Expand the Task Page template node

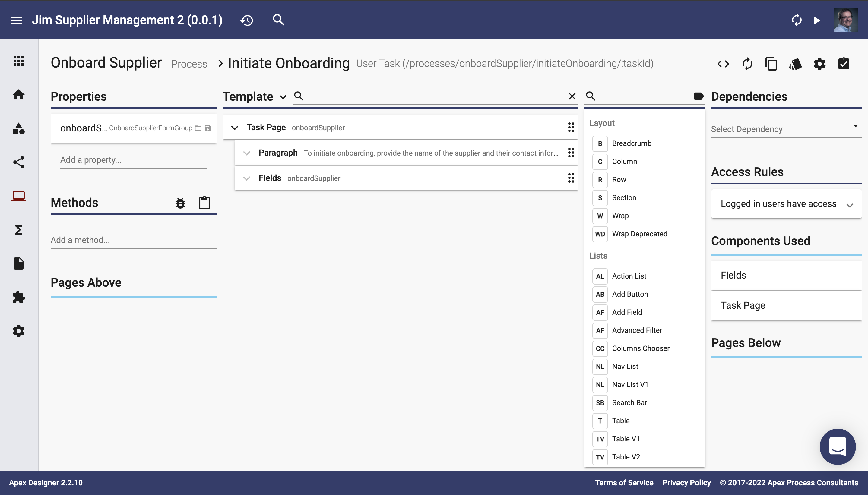point(234,128)
